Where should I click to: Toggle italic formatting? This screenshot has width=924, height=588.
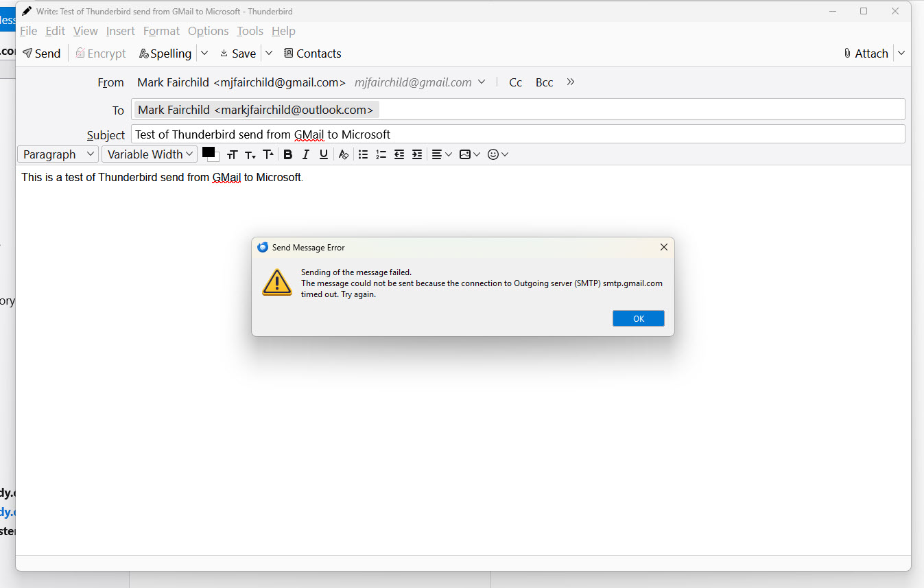click(306, 154)
